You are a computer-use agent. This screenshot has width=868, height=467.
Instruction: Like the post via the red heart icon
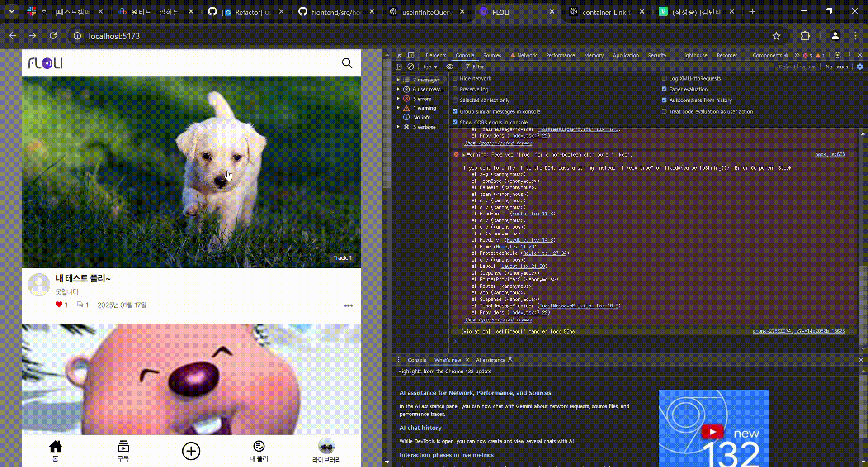(x=59, y=305)
